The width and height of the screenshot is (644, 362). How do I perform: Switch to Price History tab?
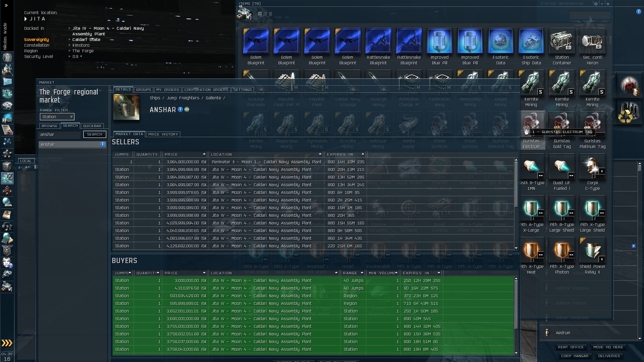pyautogui.click(x=163, y=134)
